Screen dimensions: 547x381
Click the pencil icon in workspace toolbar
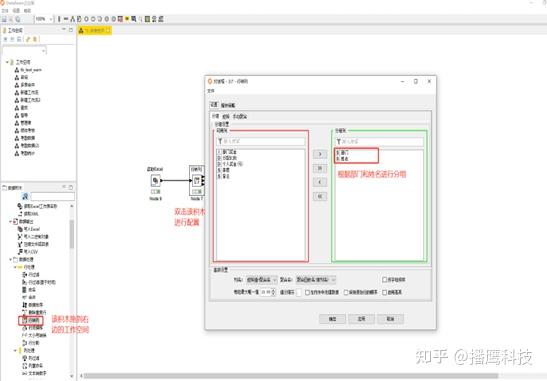point(28,39)
